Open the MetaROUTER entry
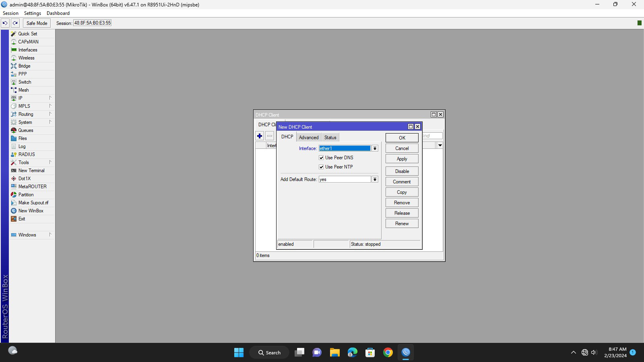 (32, 187)
